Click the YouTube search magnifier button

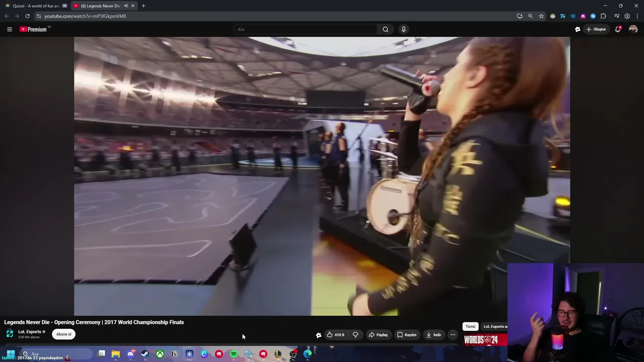[385, 29]
